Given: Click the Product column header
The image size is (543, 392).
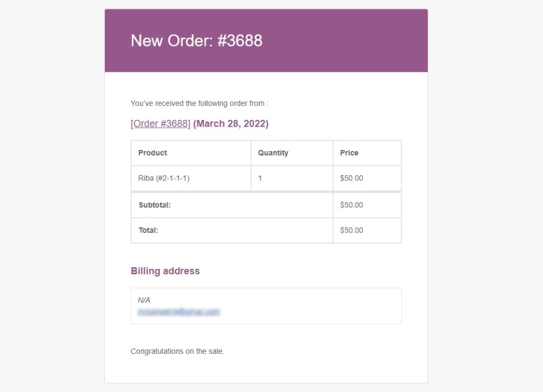Looking at the screenshot, I should coord(152,153).
